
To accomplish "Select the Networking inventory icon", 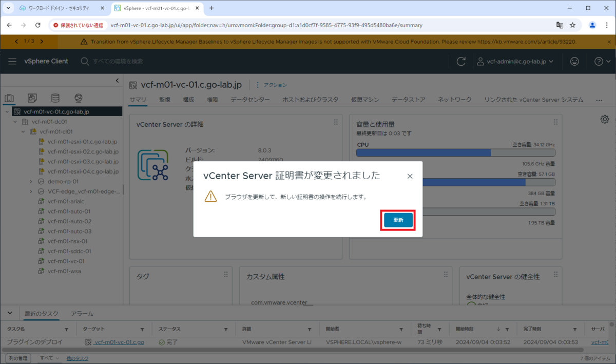I will [79, 98].
